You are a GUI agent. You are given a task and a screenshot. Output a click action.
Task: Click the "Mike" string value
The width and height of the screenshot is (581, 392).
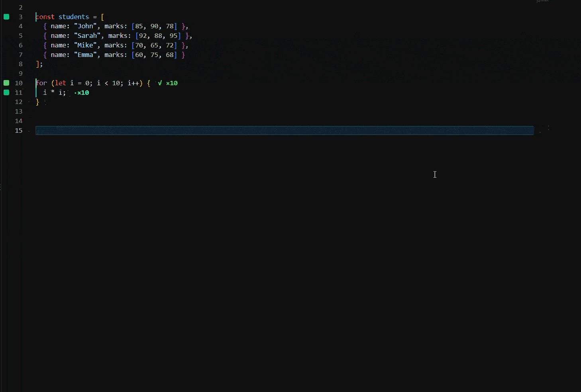[85, 45]
